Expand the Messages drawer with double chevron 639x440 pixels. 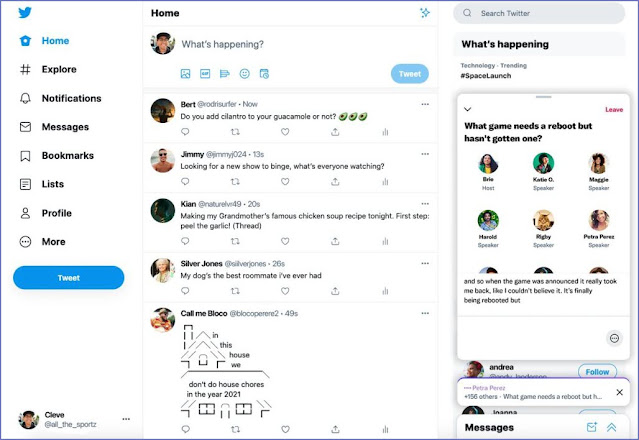tap(611, 427)
